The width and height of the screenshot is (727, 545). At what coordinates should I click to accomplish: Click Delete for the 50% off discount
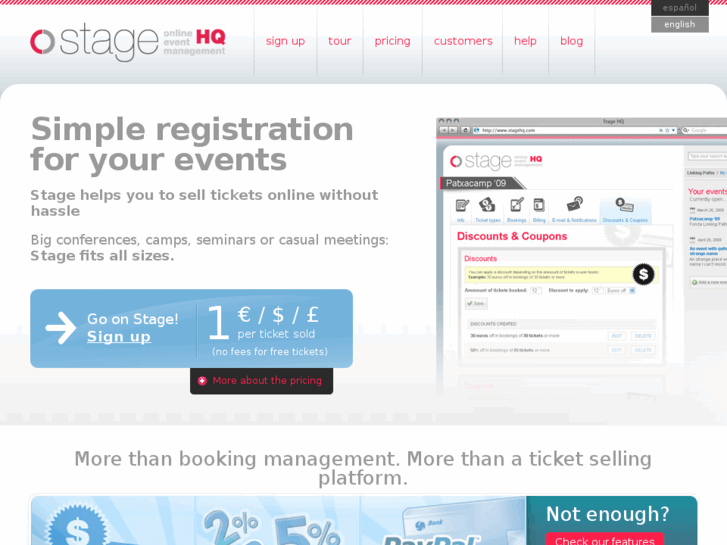pos(643,350)
